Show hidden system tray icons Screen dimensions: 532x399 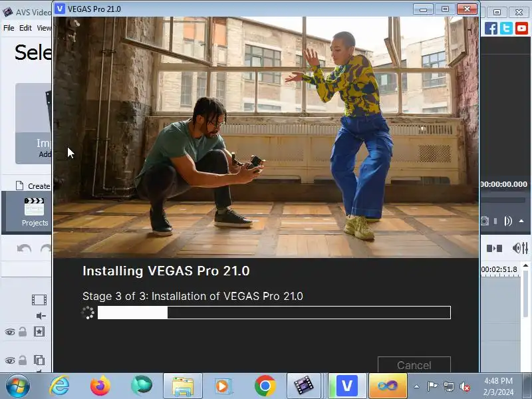416,386
